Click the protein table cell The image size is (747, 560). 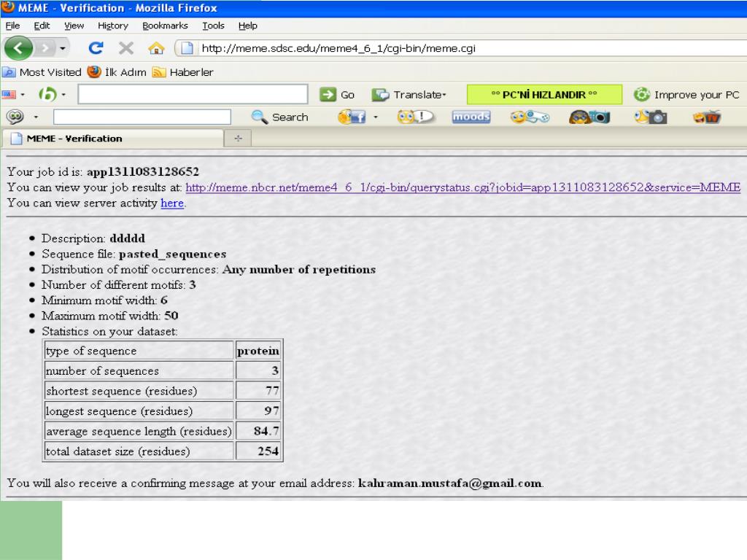click(258, 351)
